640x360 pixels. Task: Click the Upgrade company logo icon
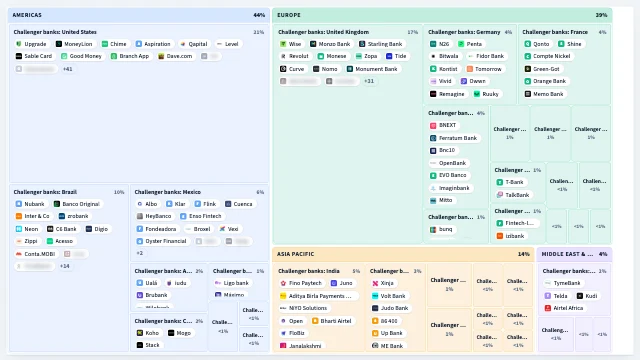tap(18, 44)
